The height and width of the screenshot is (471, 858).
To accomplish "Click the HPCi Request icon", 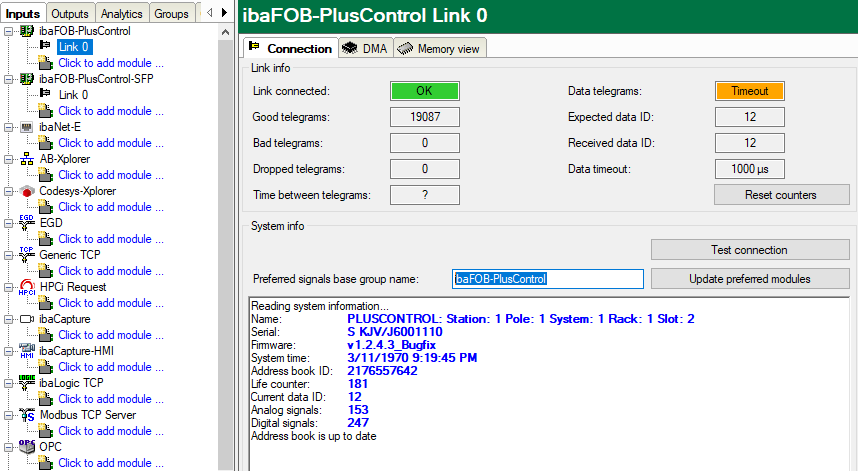I will tap(27, 287).
